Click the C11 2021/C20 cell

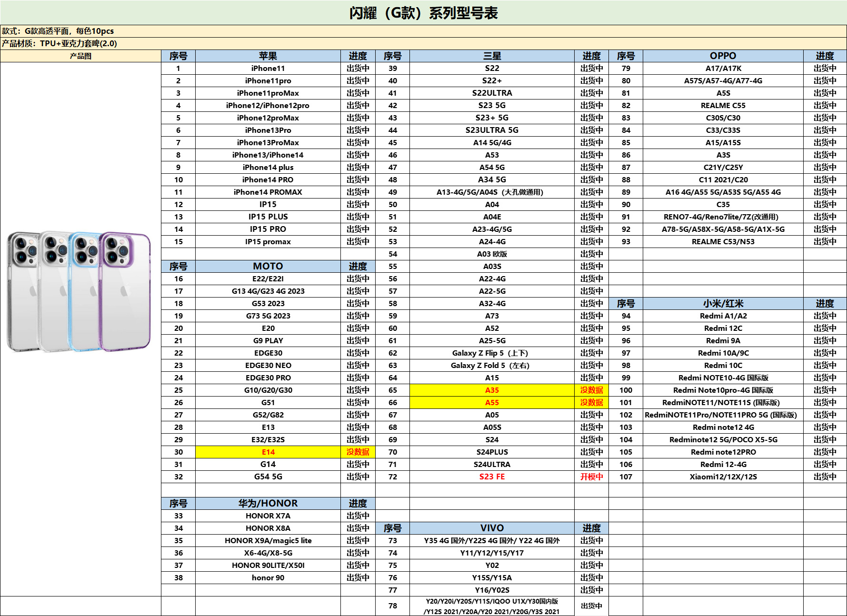[x=723, y=180]
